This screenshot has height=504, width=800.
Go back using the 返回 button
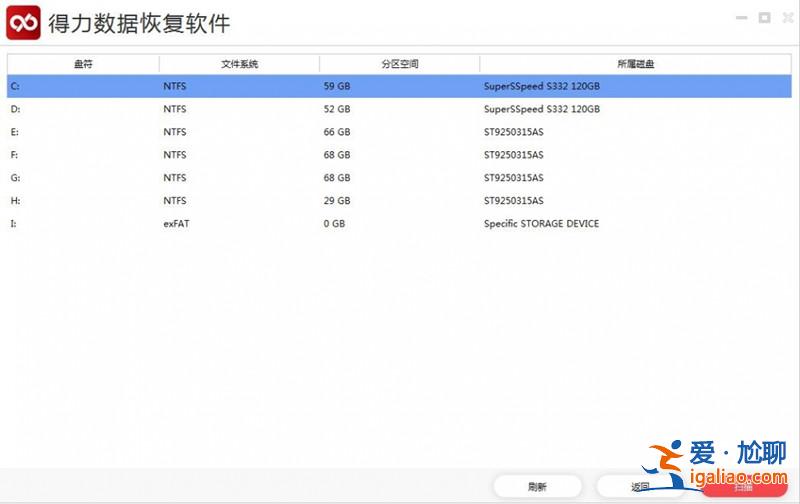[640, 487]
